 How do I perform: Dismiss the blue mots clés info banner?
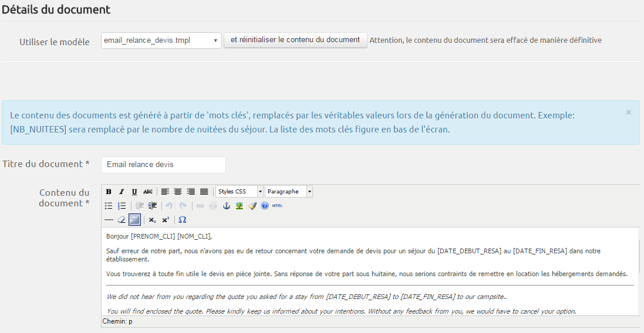coord(628,112)
